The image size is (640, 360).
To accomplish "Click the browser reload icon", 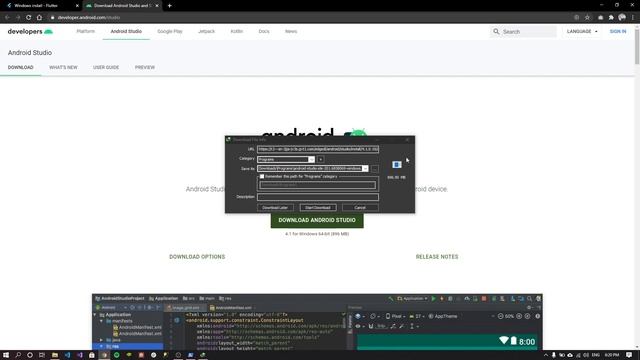I will tap(29, 18).
